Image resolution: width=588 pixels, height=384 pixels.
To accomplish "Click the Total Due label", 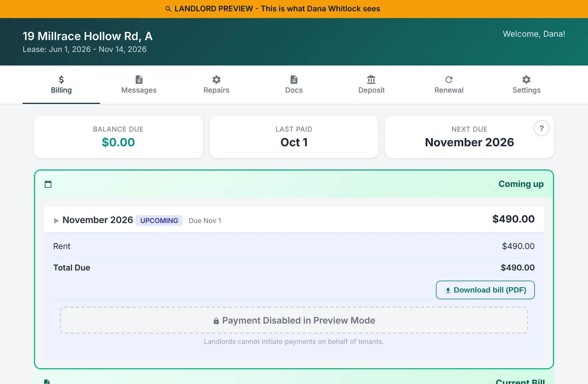I will pyautogui.click(x=72, y=268).
